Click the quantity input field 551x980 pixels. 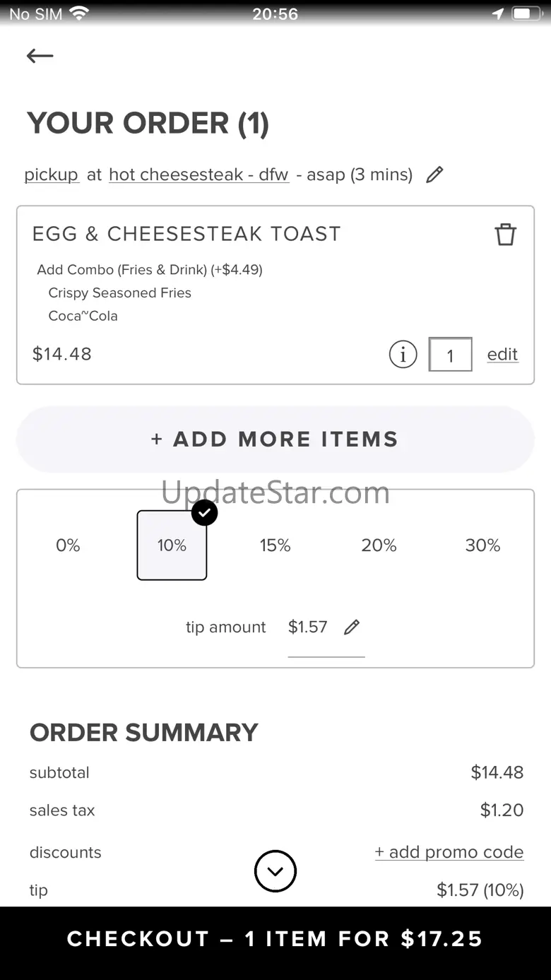coord(450,354)
